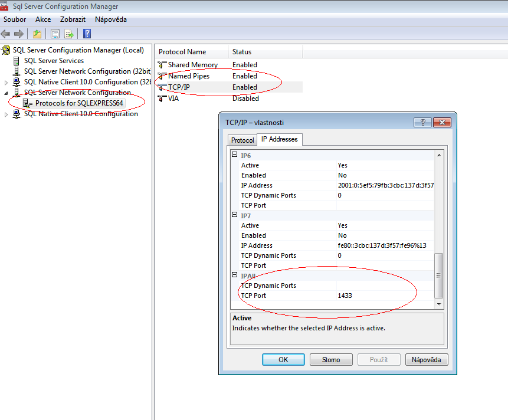This screenshot has width=508, height=420.
Task: Click the Properties toolbar icon
Action: point(55,34)
